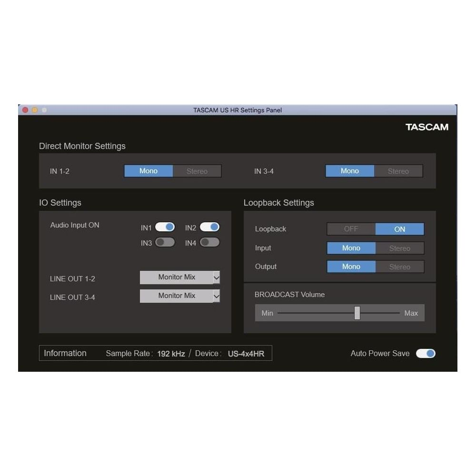Select Stereo for IN 3-4 direct monitoring

click(x=399, y=171)
